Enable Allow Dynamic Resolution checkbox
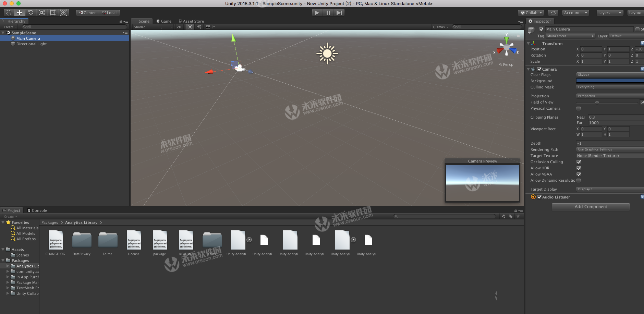 tap(579, 180)
